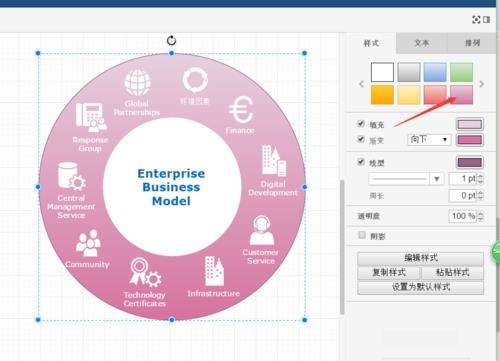This screenshot has width=500, height=361.
Task: Click the Enterprise Business Model center text
Action: click(171, 187)
